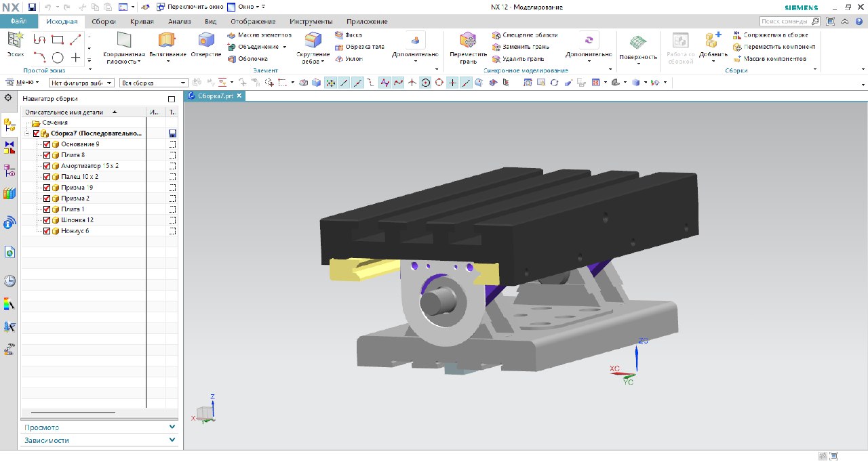The height and width of the screenshot is (462, 868).
Task: Uncheck the Нониус 6 component checkbox
Action: (47, 231)
